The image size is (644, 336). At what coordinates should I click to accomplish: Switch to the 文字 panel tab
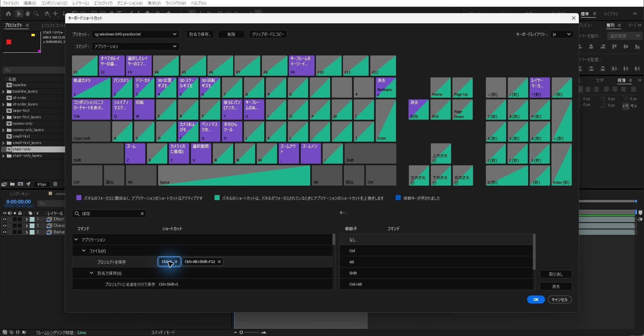point(600,80)
